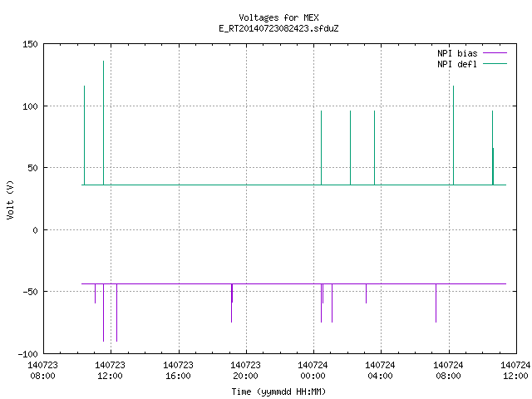Click the purple bias spike before 140724 04:00
The image size is (532, 399).
pos(366,293)
